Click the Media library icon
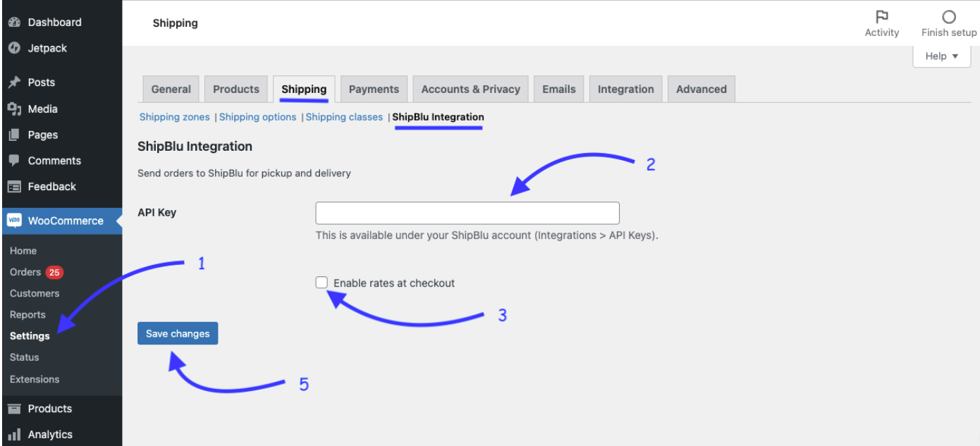 click(14, 109)
